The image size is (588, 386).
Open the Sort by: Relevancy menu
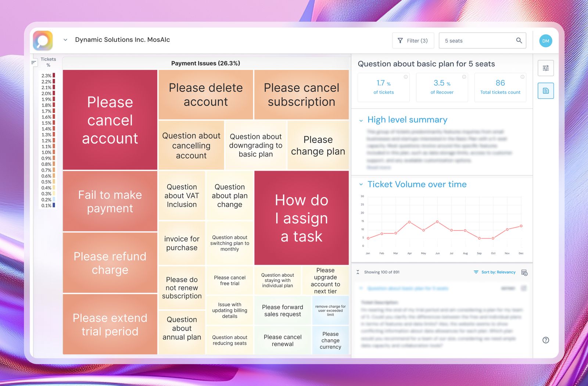pyautogui.click(x=498, y=272)
